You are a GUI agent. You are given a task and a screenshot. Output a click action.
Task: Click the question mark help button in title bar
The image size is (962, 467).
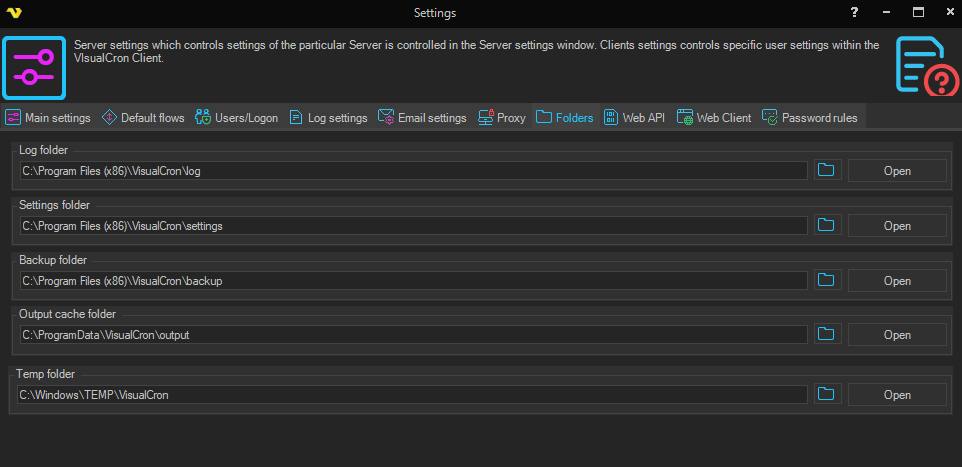coord(854,13)
